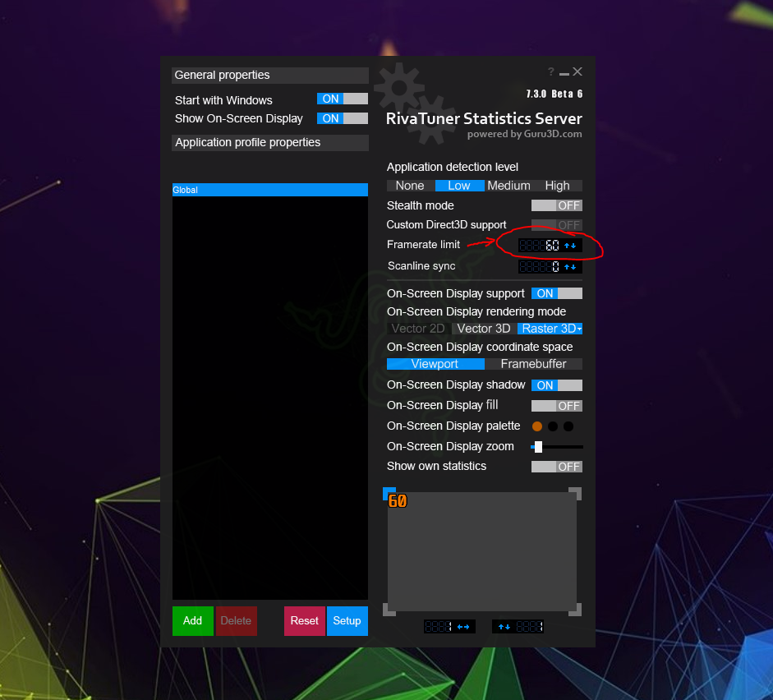Viewport: 773px width, 700px height.
Task: Set detection level to Low
Action: (x=459, y=186)
